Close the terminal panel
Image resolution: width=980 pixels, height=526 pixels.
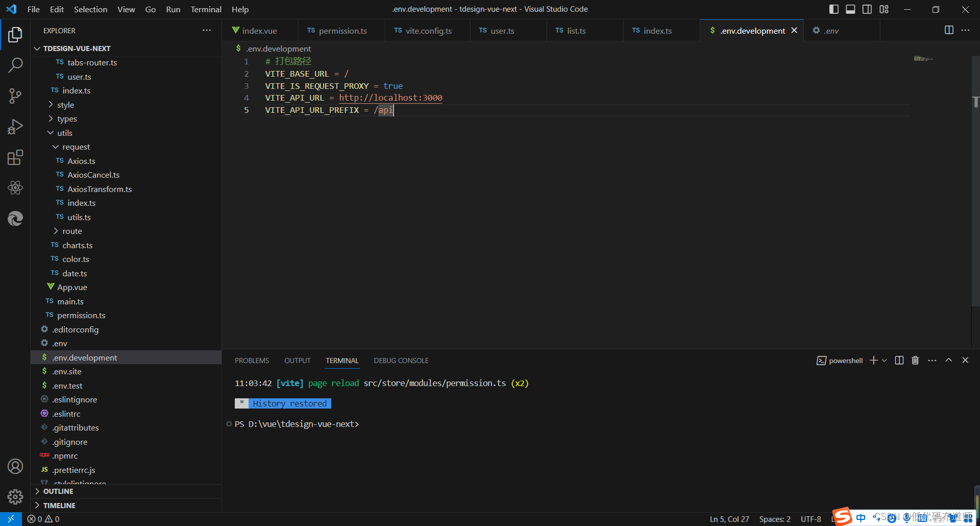(965, 360)
